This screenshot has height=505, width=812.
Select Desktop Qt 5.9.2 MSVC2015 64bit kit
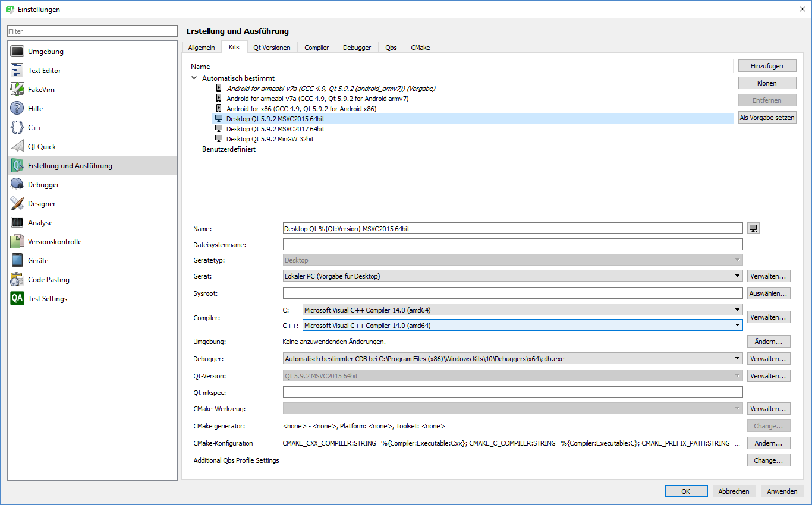click(x=275, y=119)
